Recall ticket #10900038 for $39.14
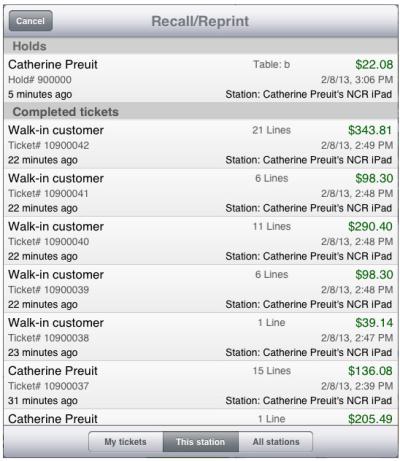400x461 pixels. point(200,337)
